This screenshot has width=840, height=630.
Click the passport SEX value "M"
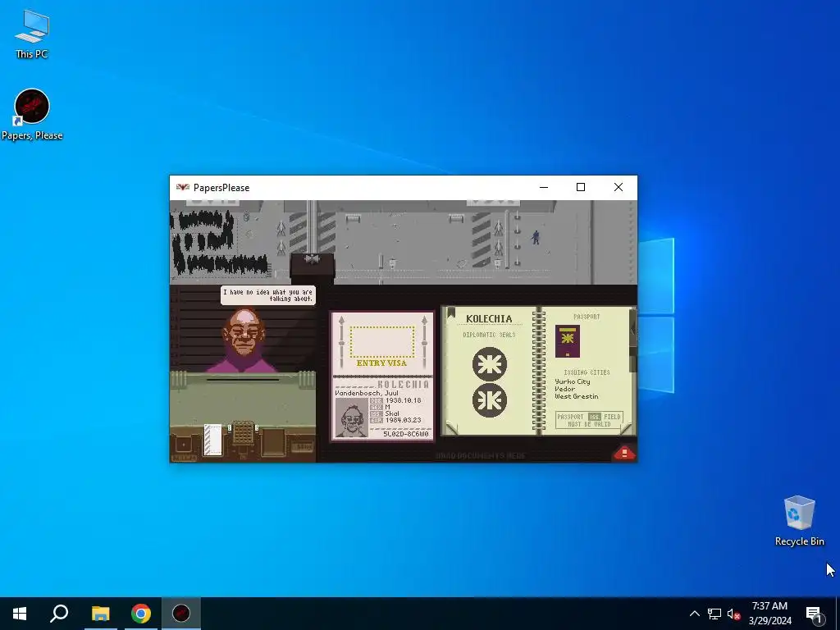point(387,407)
